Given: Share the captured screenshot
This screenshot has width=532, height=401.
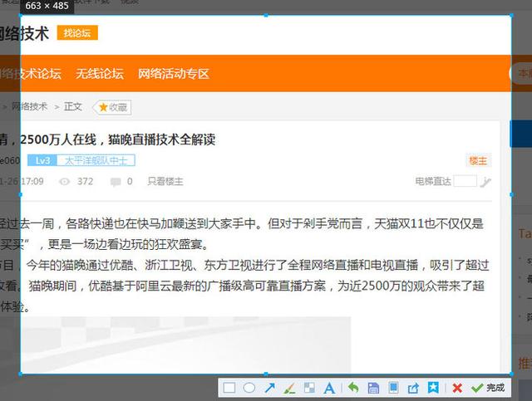Looking at the screenshot, I should coord(413,388).
